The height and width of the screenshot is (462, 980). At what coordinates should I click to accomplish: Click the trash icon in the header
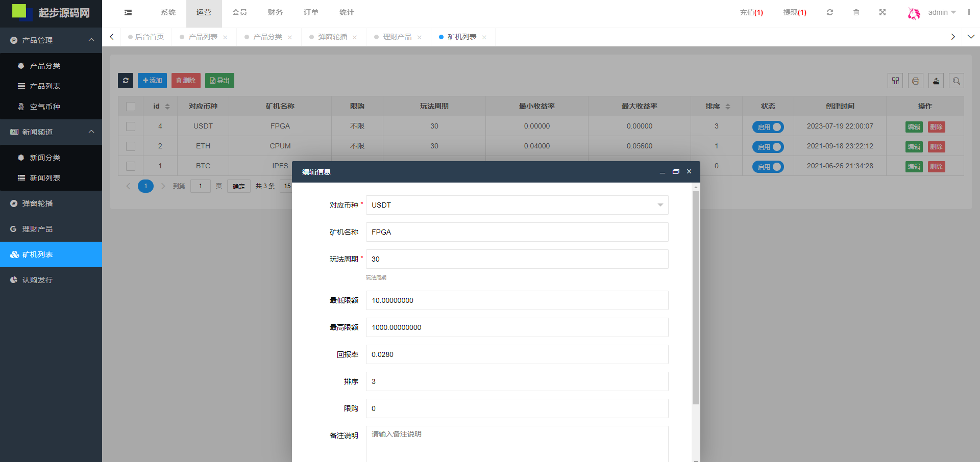(x=856, y=13)
